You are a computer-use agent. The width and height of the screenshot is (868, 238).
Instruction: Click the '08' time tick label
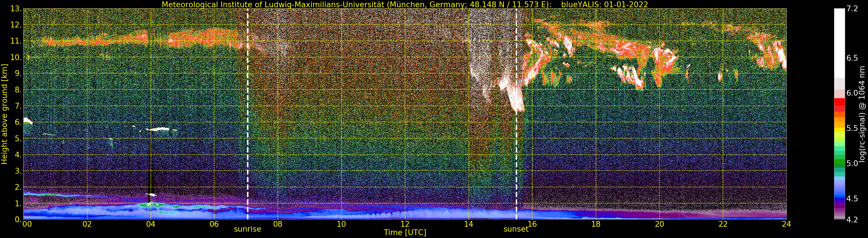278,224
